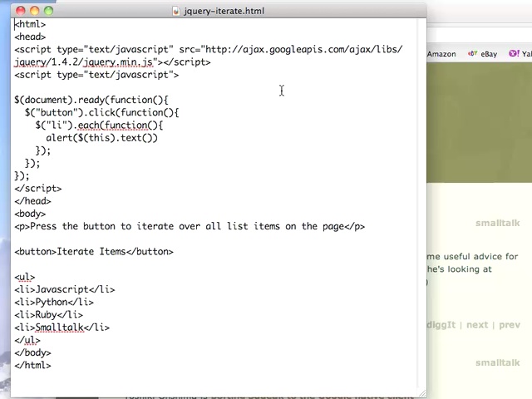
Task: Click 'me useful advice for' text in browser page
Action: click(472, 257)
